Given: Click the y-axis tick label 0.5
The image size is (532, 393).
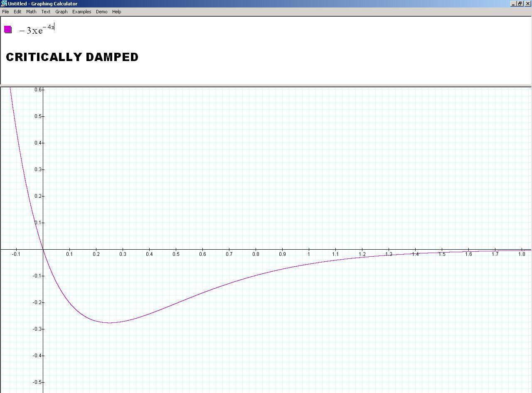Looking at the screenshot, I should (38, 116).
